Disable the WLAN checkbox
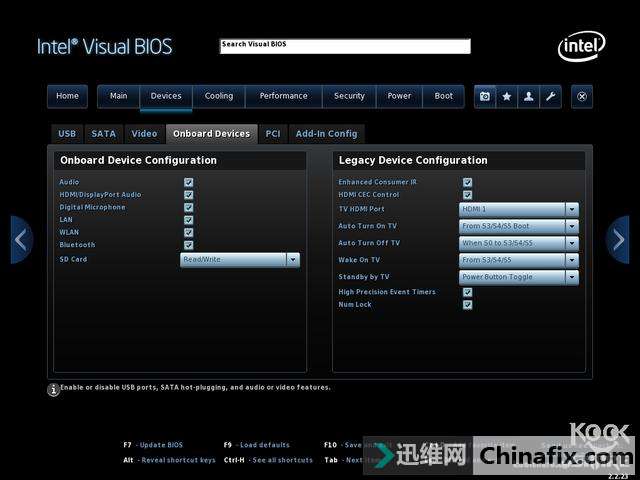Screen dimensions: 640x480 [189, 232]
